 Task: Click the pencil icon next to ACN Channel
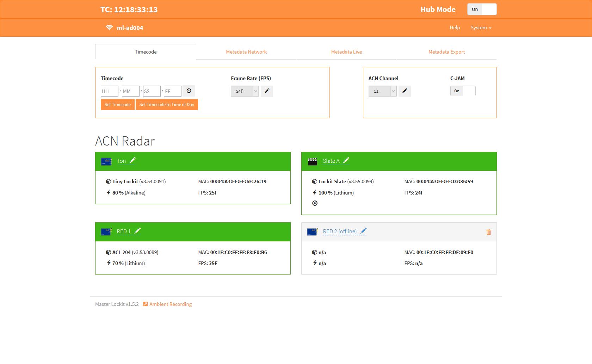[x=405, y=91]
